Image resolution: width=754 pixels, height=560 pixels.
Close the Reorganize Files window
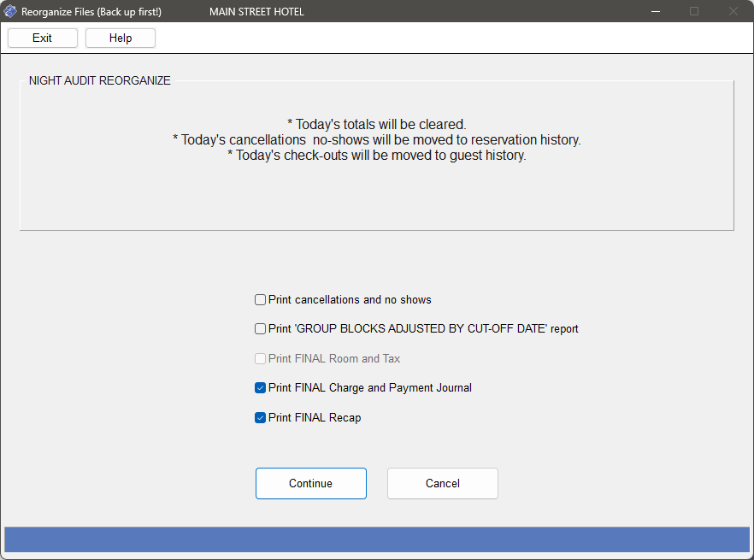(x=733, y=11)
